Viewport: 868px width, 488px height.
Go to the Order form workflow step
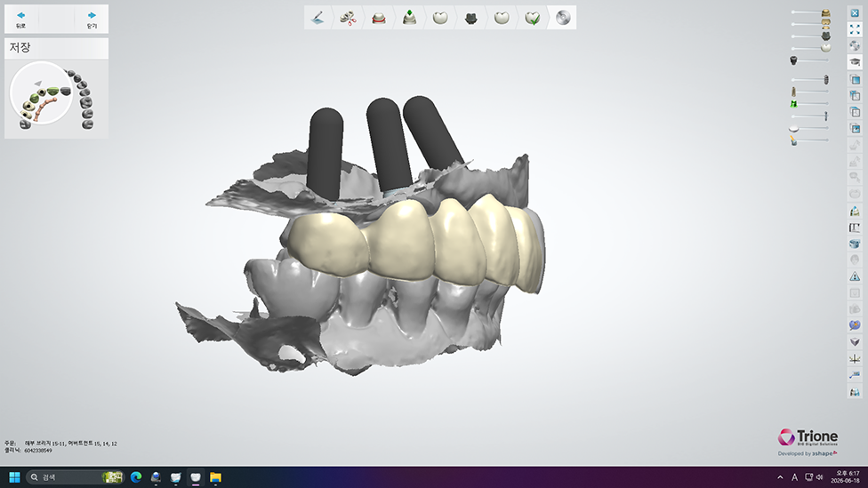317,18
